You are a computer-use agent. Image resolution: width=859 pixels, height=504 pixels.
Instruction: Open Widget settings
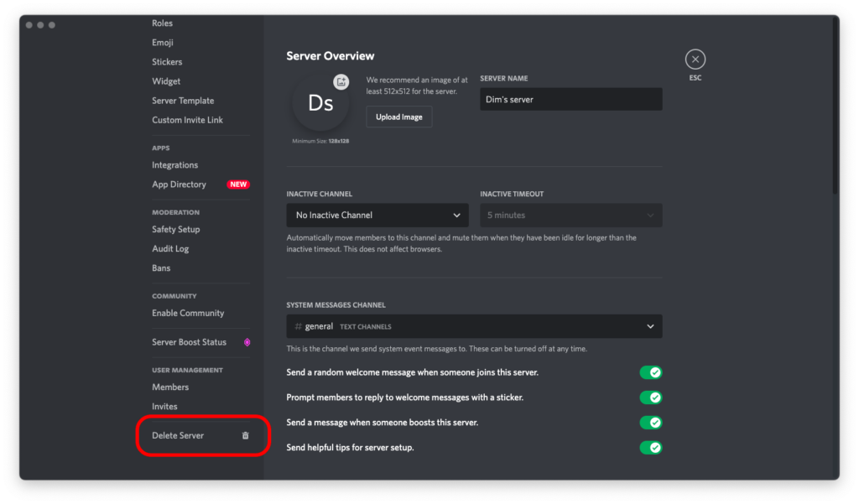click(x=166, y=81)
